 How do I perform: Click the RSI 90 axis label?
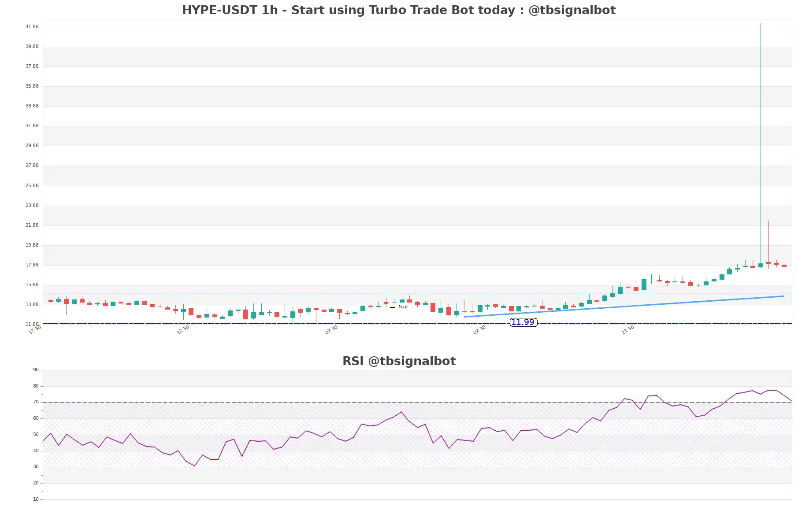click(36, 370)
